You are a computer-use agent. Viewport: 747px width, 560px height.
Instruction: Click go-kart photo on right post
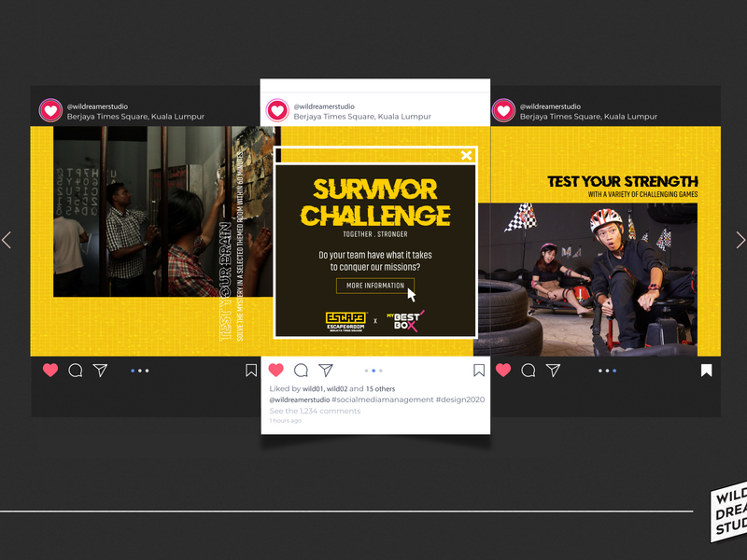click(x=588, y=279)
